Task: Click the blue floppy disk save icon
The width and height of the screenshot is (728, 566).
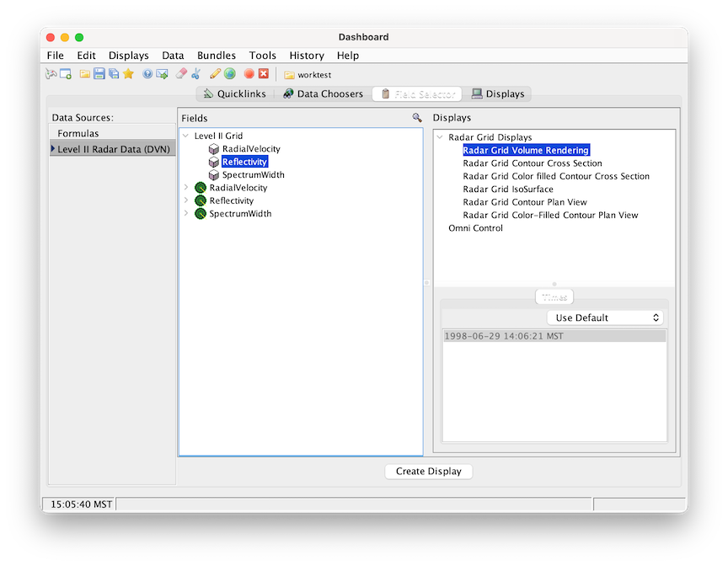Action: [99, 74]
